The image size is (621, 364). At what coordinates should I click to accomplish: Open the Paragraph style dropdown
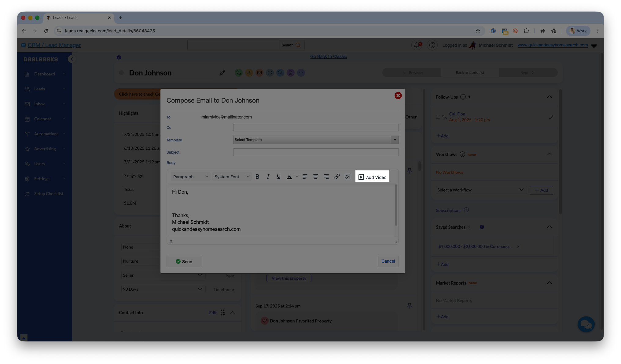pos(190,177)
